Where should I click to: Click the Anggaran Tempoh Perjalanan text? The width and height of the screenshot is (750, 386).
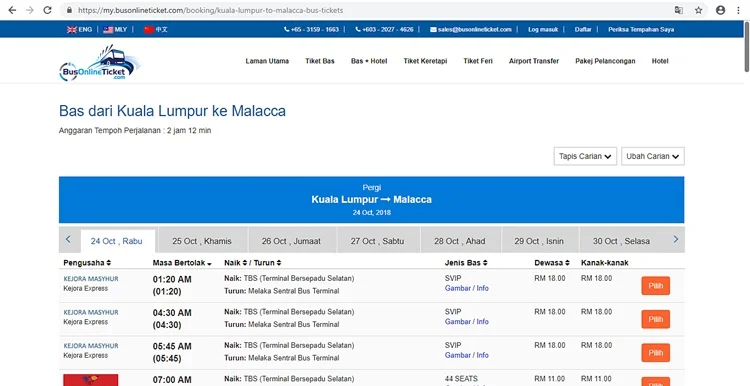coord(135,130)
